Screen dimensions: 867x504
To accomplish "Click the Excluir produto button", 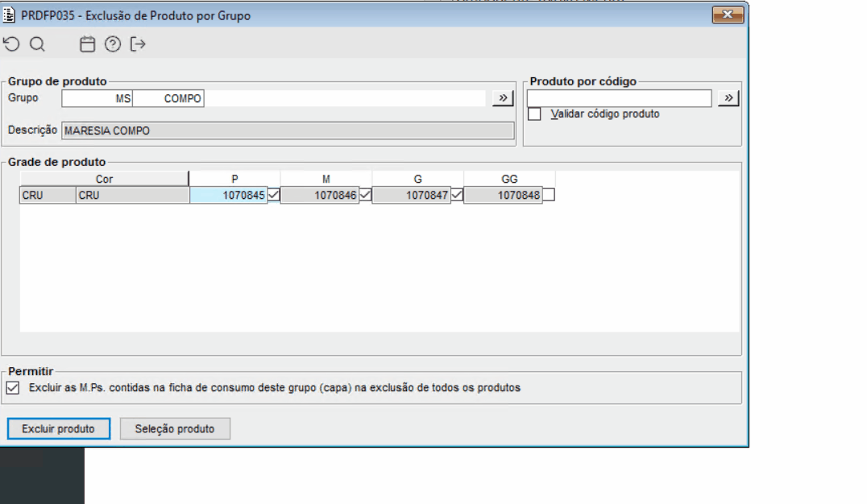I will coord(59,429).
